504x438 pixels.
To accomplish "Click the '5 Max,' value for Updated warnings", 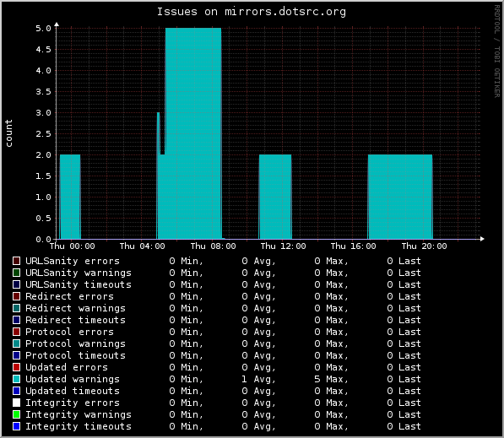I will coord(332,379).
